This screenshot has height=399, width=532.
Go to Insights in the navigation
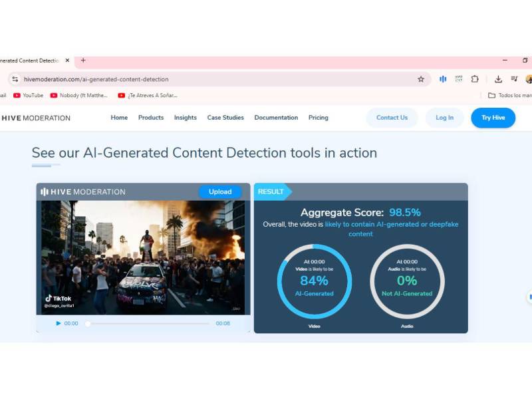[186, 118]
